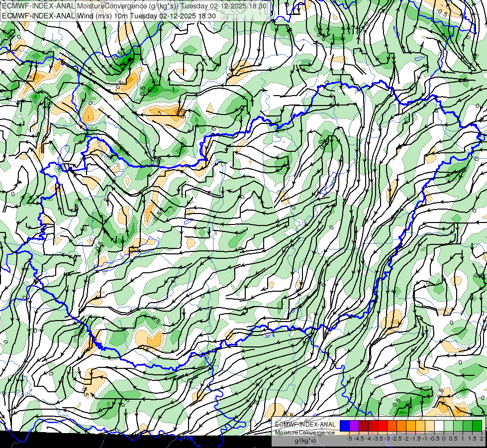Viewport: 487px width, 448px height.
Task: Click the '-1.5' legend tick label
Action: click(x=415, y=439)
